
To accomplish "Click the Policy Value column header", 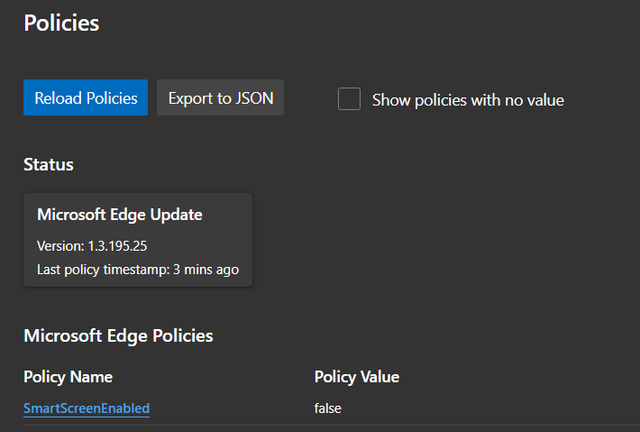I will (x=357, y=377).
